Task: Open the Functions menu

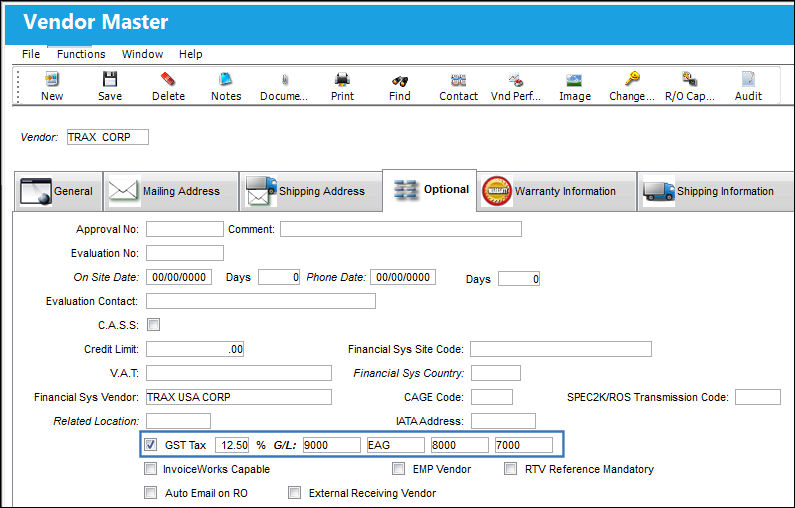Action: [x=81, y=54]
